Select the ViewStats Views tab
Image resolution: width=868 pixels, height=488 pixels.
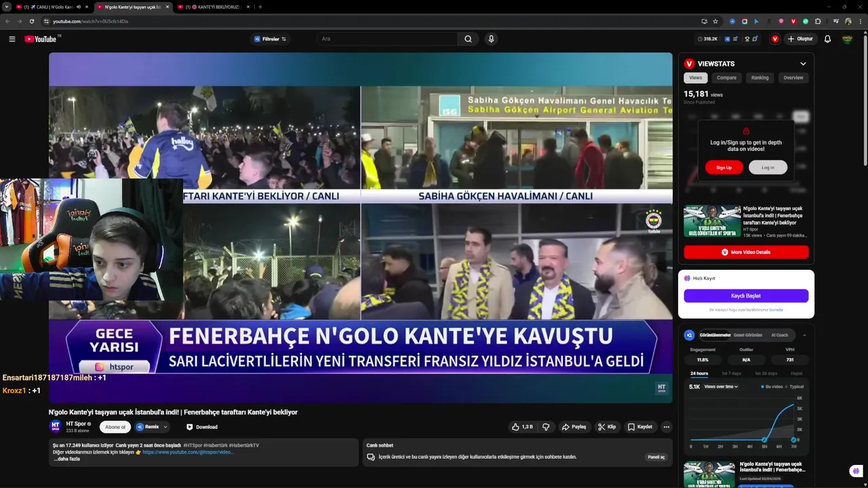[696, 78]
